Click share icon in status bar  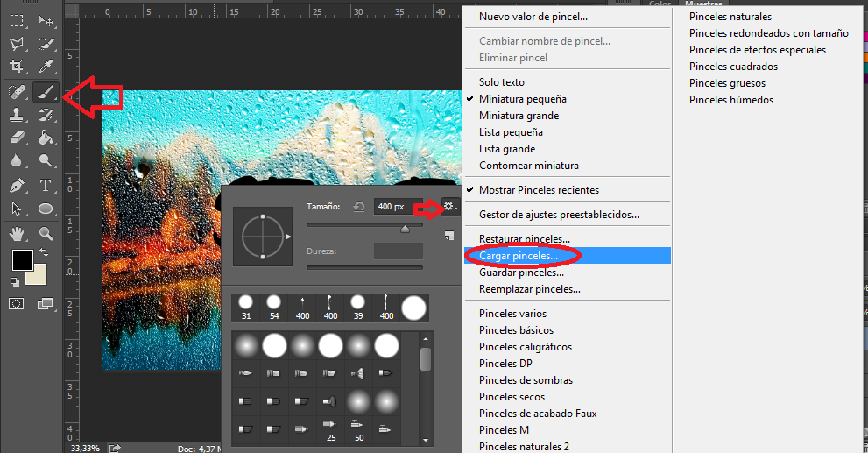[115, 448]
